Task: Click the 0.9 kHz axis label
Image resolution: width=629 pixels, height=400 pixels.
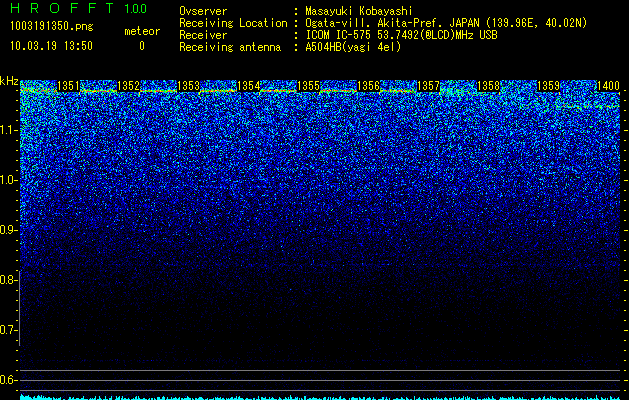Action: (9, 230)
